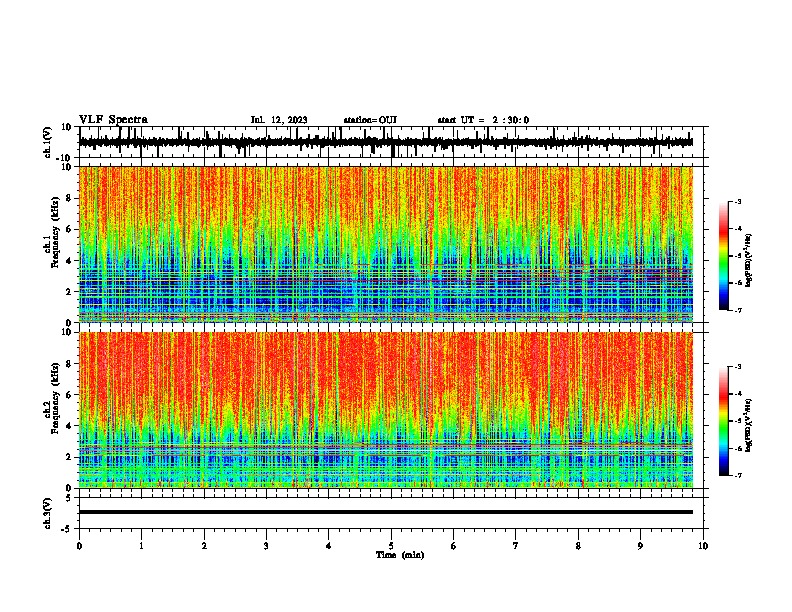Click the flat ch.3 voltage trace line
The height and width of the screenshot is (612, 792).
tap(386, 512)
